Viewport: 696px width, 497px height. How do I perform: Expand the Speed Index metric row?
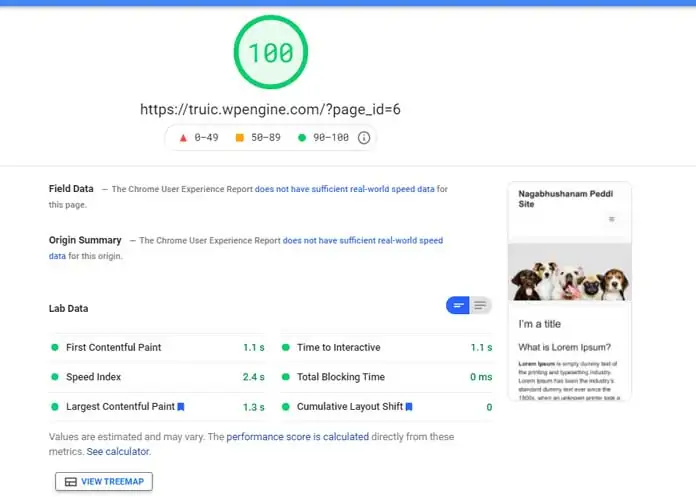tap(157, 377)
